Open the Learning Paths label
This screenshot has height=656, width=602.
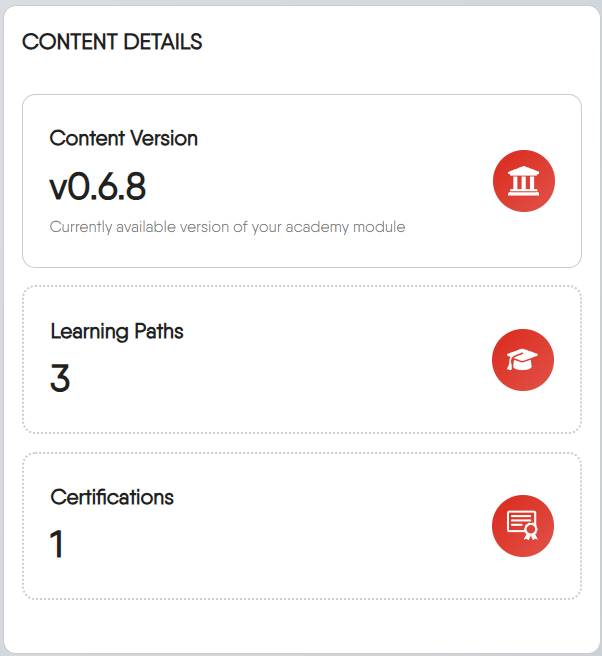(117, 331)
